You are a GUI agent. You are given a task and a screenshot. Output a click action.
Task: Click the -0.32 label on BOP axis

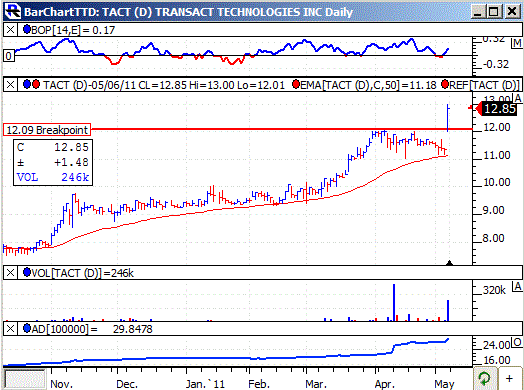pos(496,64)
